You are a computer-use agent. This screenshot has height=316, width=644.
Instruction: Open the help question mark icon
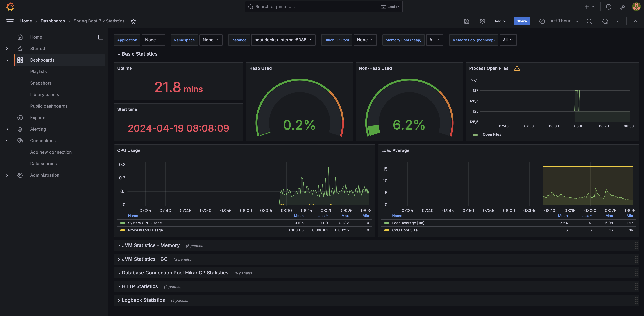pyautogui.click(x=609, y=7)
